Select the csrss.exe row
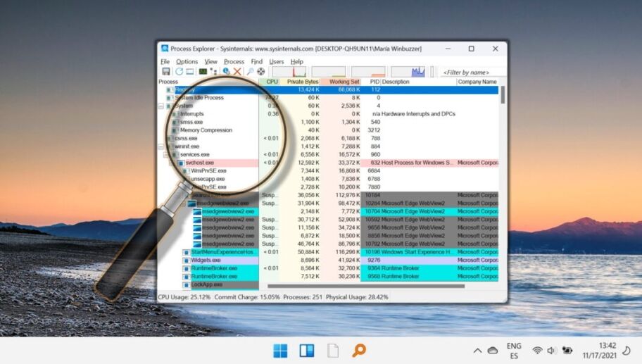Screen dimensions: 642x364 coord(328,139)
